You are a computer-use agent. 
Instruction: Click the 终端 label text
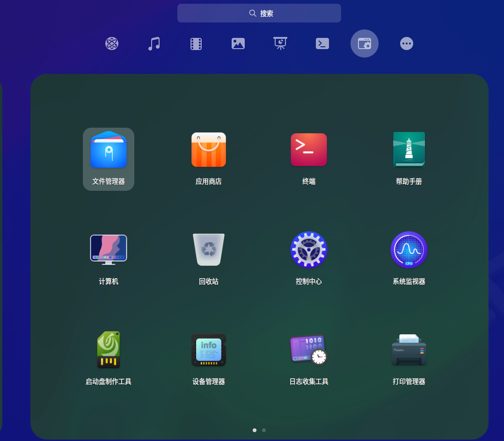(308, 181)
